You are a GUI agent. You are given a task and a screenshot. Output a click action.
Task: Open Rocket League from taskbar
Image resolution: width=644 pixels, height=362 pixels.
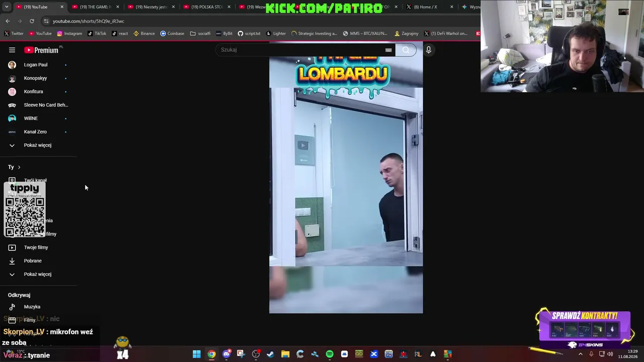pos(418,354)
